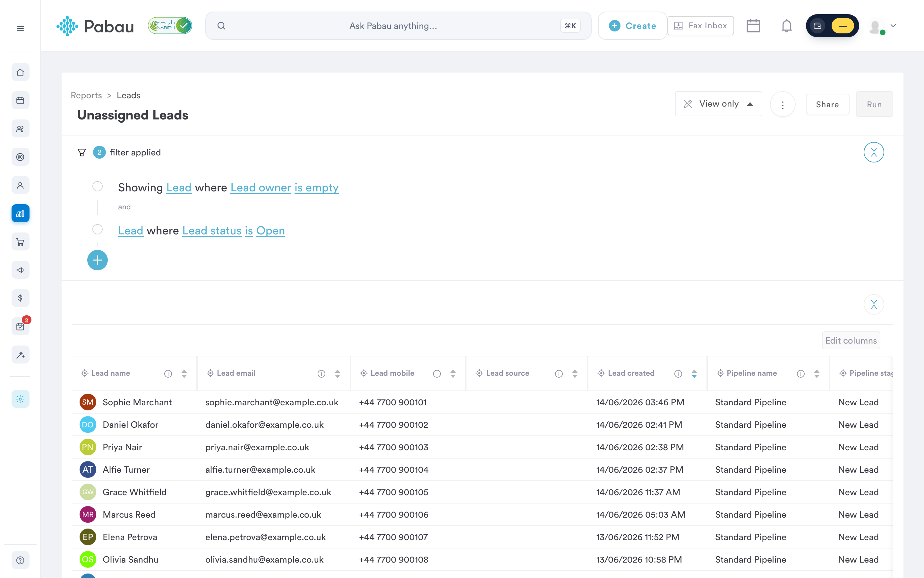Open the hamburger menu
924x578 pixels.
(20, 29)
